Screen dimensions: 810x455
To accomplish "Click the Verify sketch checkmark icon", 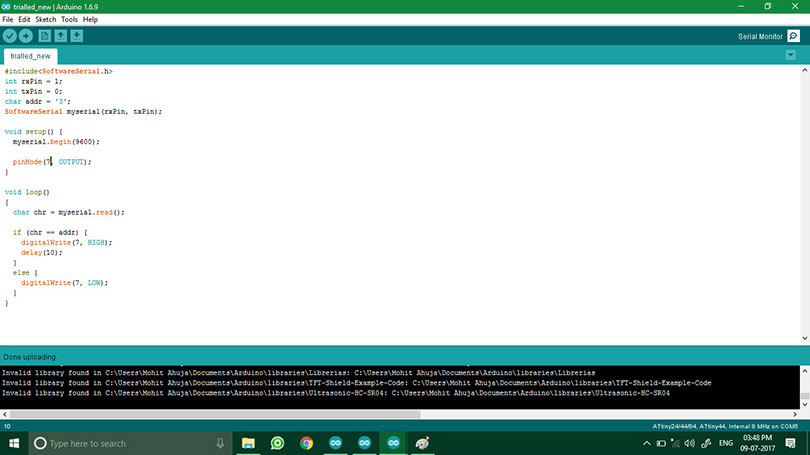I will [10, 36].
